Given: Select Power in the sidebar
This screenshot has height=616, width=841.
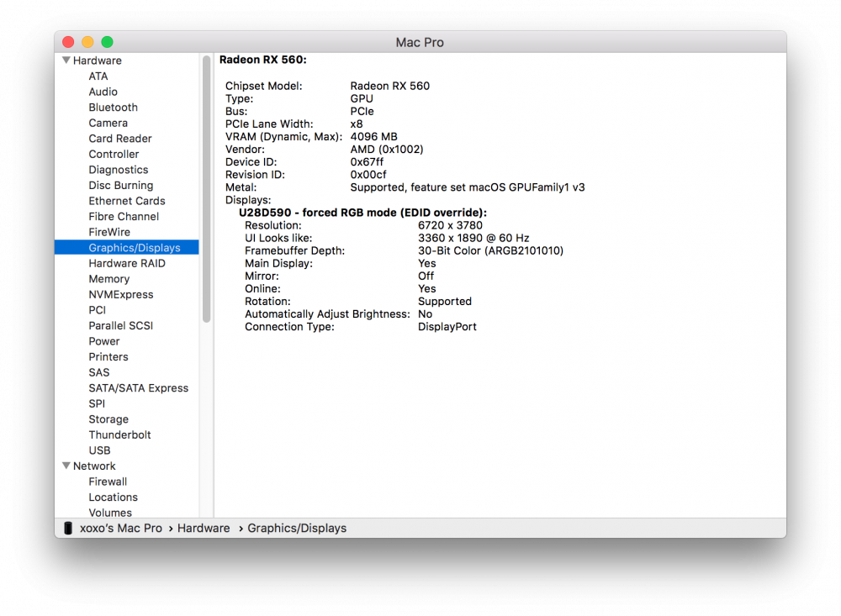Looking at the screenshot, I should tap(104, 341).
